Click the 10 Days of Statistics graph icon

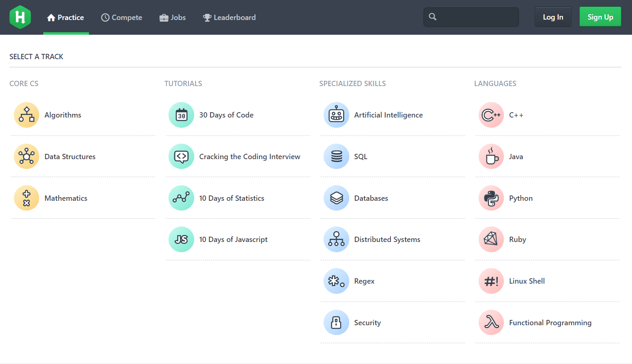pyautogui.click(x=182, y=198)
